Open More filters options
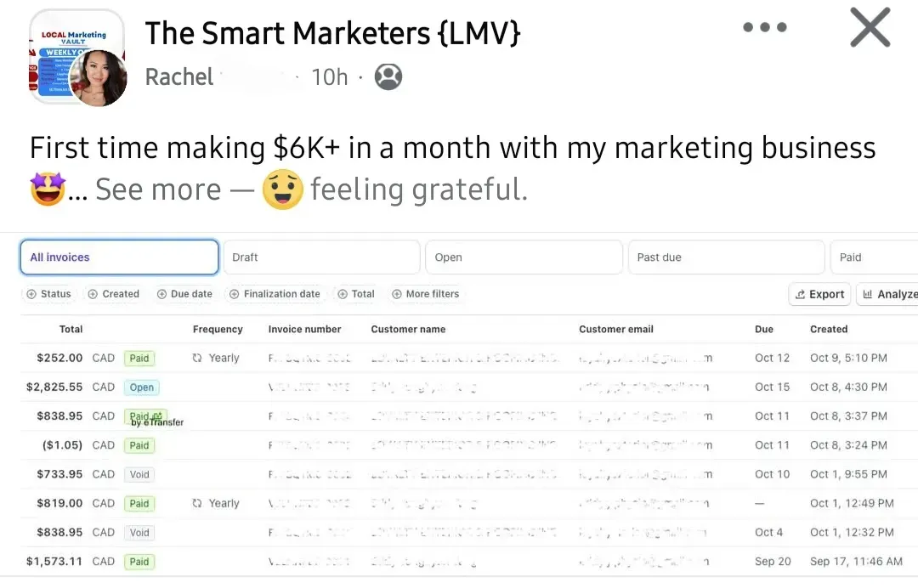Screen dimensions: 918x588 426,294
